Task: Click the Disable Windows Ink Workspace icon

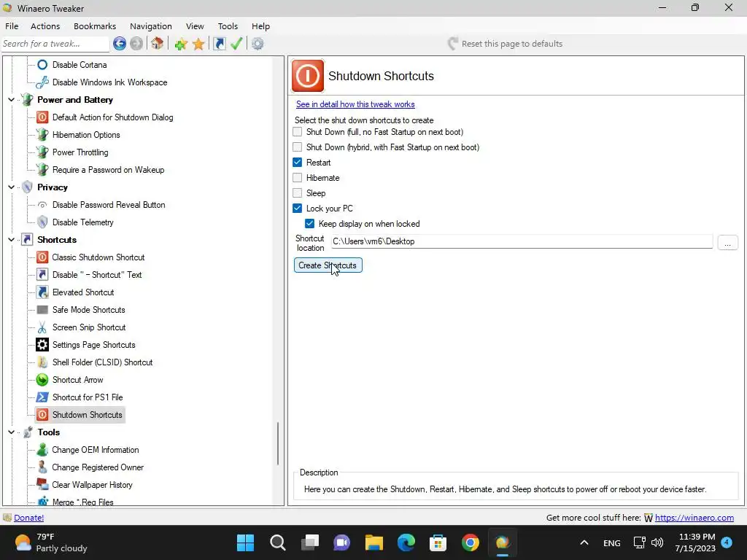Action: [42, 82]
